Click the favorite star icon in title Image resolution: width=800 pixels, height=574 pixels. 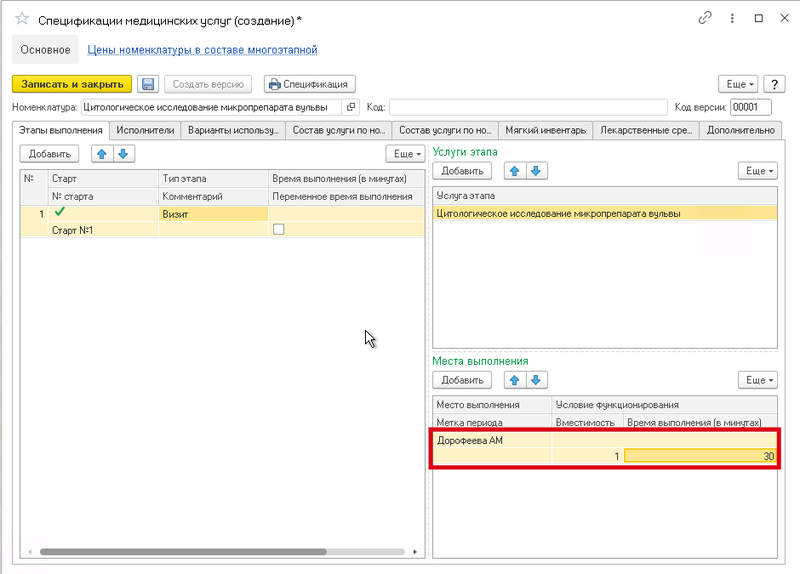21,18
